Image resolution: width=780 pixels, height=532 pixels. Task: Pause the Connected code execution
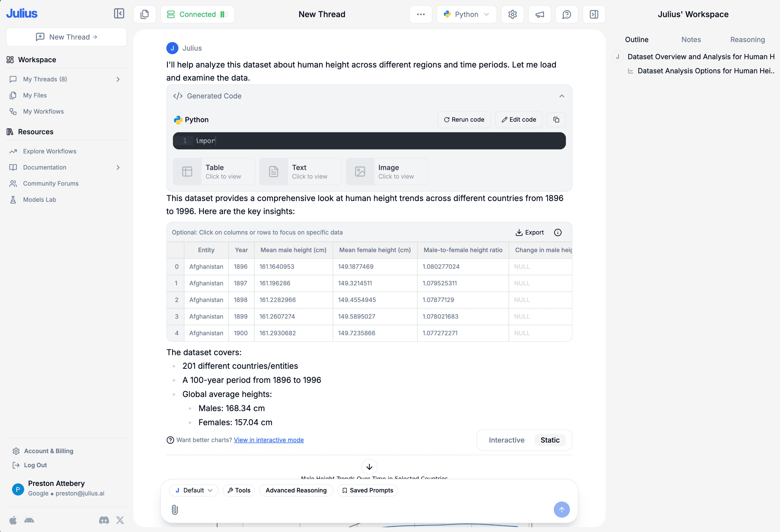click(x=224, y=14)
